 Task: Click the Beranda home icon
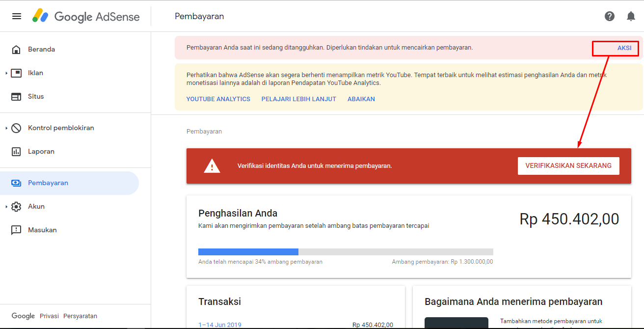(x=17, y=49)
